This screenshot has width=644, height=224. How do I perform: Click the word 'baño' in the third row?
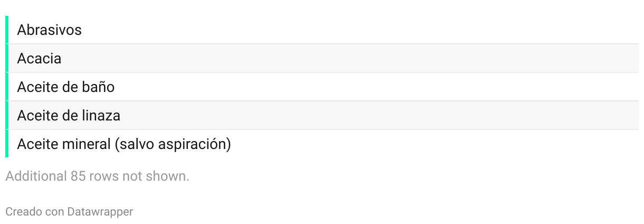98,87
